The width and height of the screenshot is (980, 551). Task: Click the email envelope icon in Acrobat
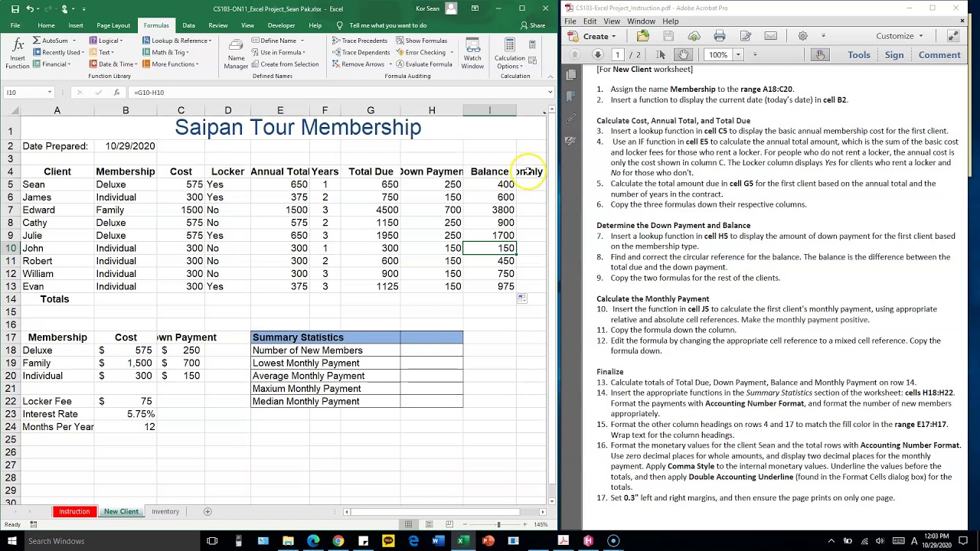tap(771, 36)
